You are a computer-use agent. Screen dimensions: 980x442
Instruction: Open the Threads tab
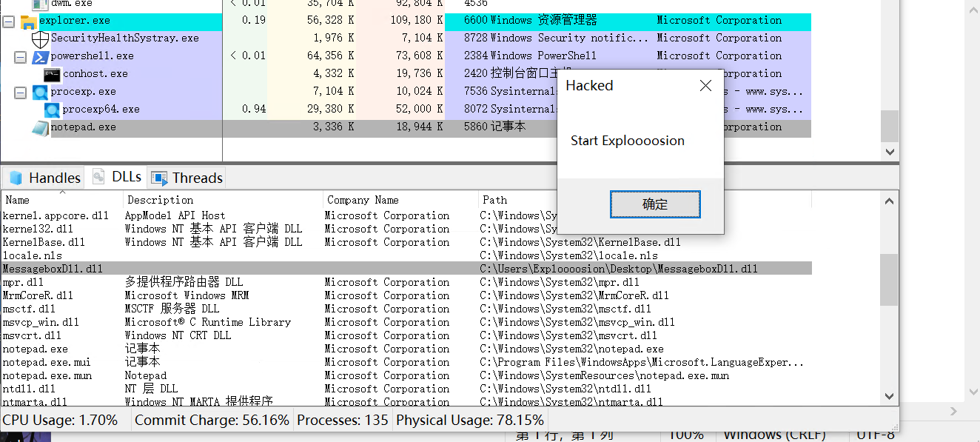pyautogui.click(x=187, y=178)
